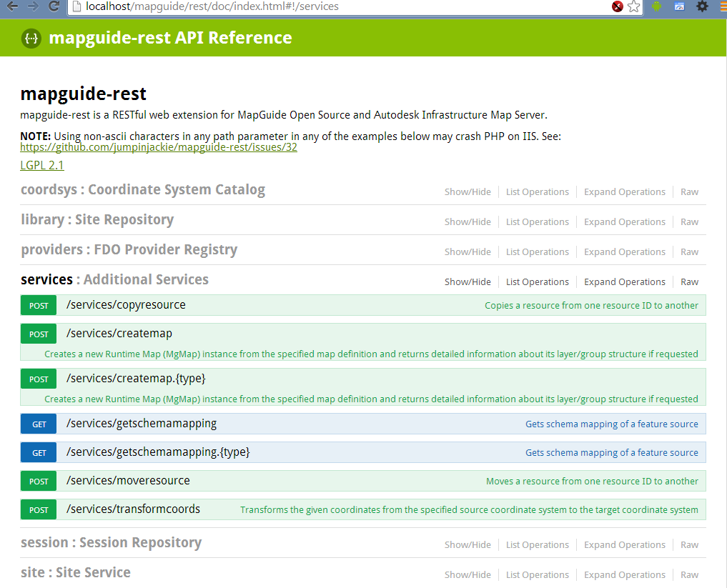The image size is (727, 588).
Task: Click List Operations for session
Action: click(538, 545)
